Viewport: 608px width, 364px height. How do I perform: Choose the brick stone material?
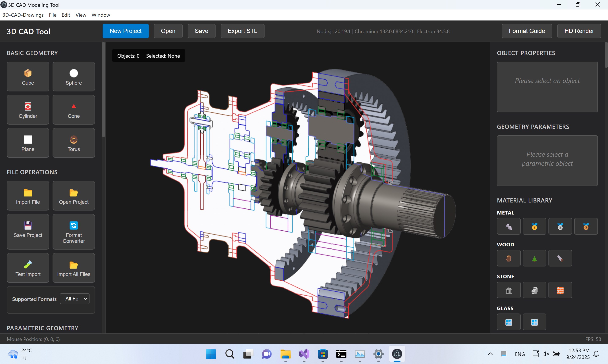click(560, 290)
